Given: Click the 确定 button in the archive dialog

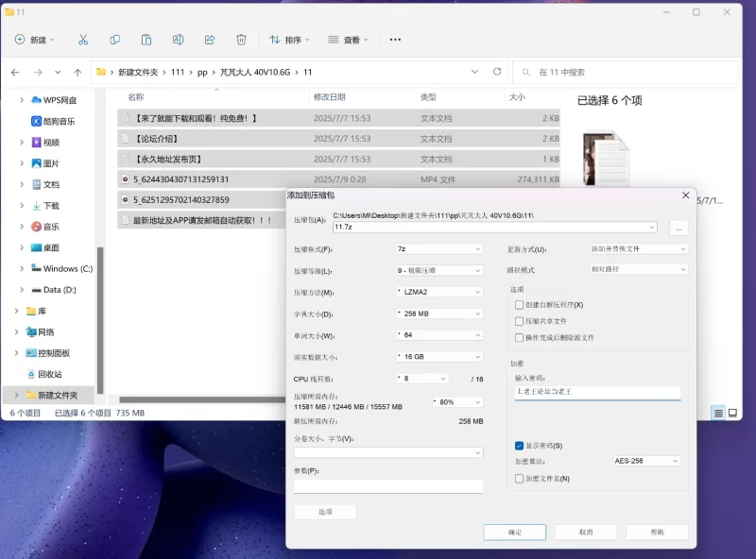Looking at the screenshot, I should [x=514, y=532].
